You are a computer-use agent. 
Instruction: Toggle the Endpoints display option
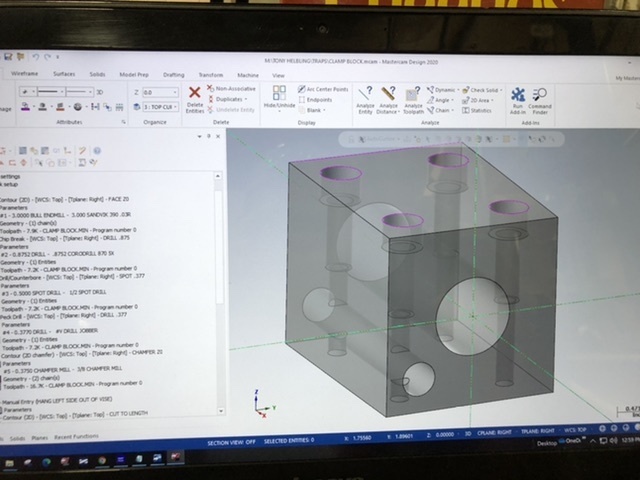[319, 100]
